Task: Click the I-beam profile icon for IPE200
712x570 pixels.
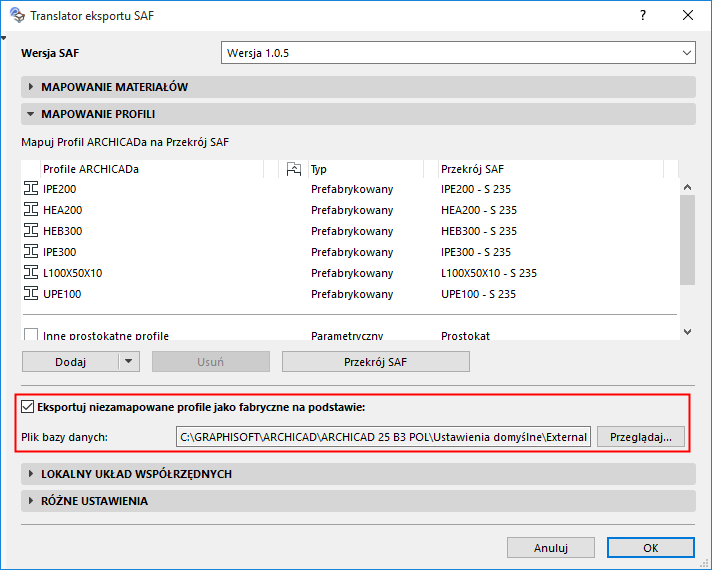Action: (x=31, y=188)
